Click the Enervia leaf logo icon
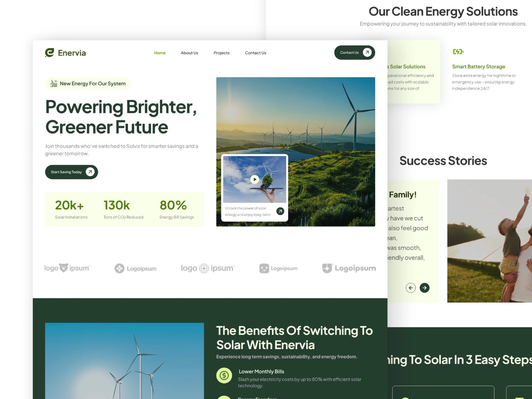Screen dimensions: 532x399 tap(50, 53)
